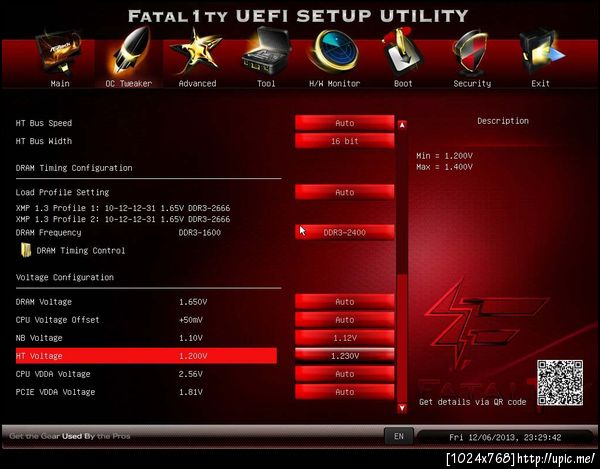Open the DRAM Timing Control folder icon
The height and width of the screenshot is (469, 600).
pos(26,250)
